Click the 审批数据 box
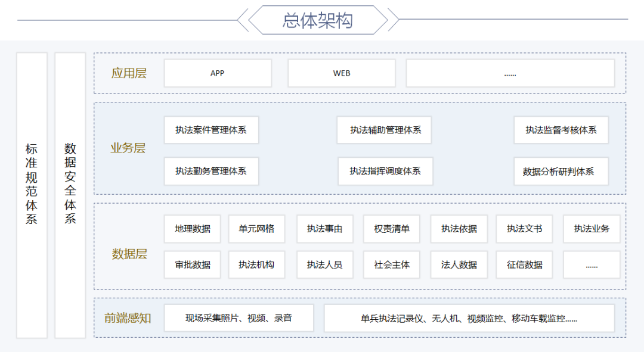Screen dimensions: 644x352 coord(193,265)
